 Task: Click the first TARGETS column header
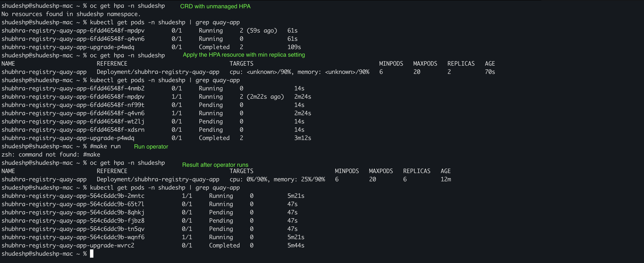point(241,64)
